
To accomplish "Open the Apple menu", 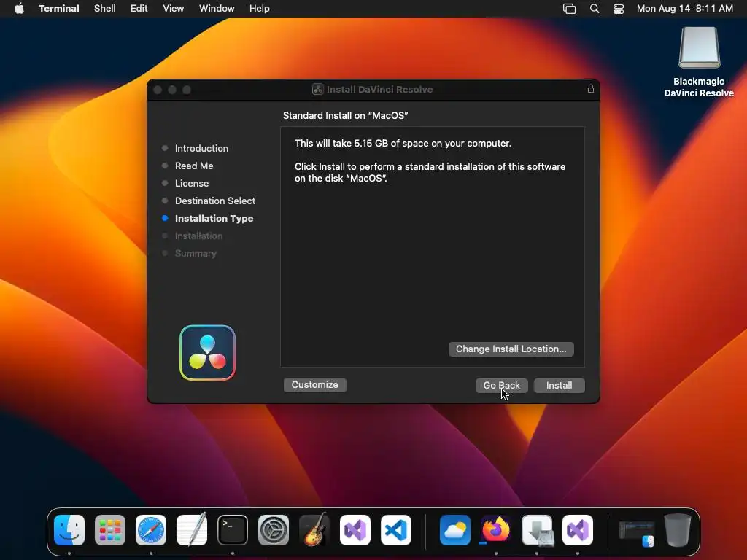I will click(x=19, y=9).
